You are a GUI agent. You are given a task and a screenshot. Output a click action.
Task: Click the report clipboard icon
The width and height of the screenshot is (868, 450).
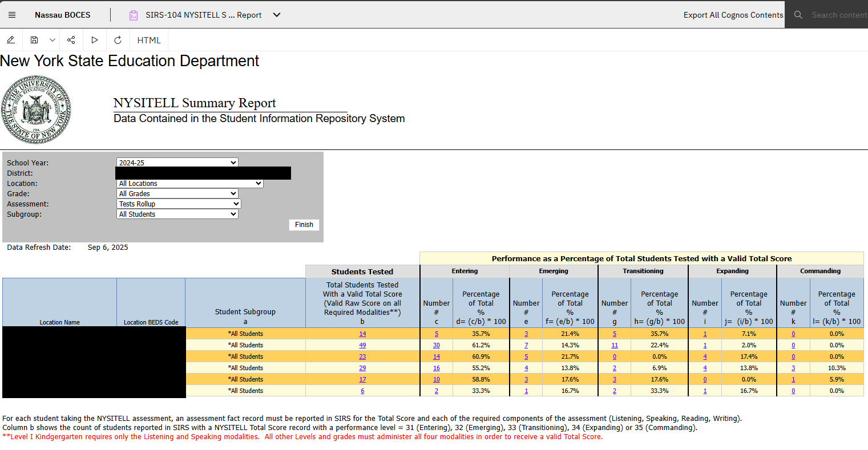[133, 15]
